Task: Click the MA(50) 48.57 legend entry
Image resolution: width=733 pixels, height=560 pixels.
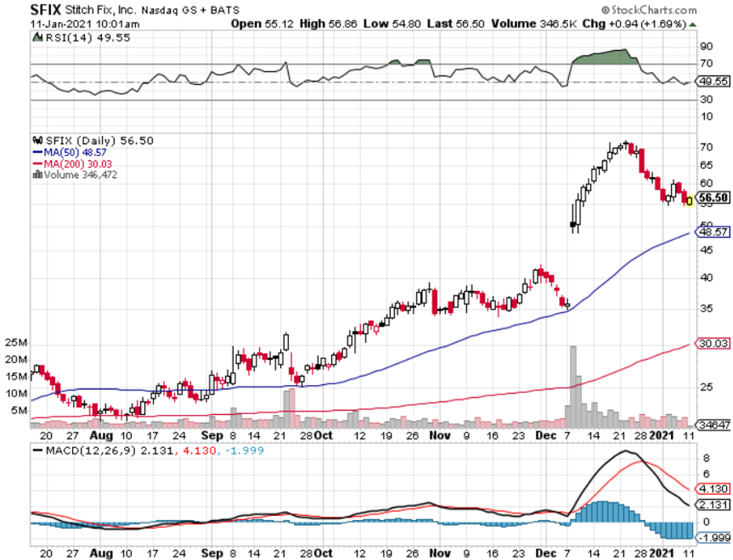Action: coord(70,153)
